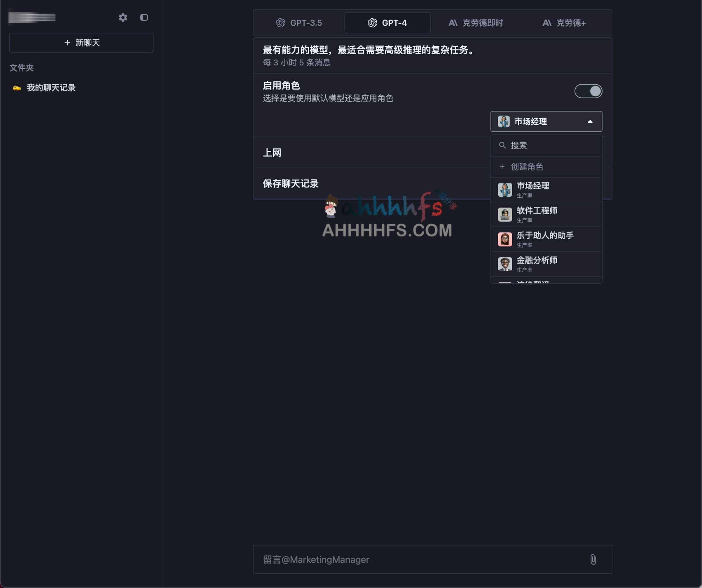Click the folder icon beside 我的聊天记录
The image size is (702, 588).
tap(17, 88)
